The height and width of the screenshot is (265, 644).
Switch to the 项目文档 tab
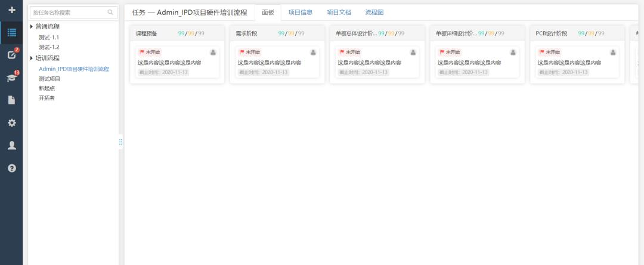tap(339, 13)
